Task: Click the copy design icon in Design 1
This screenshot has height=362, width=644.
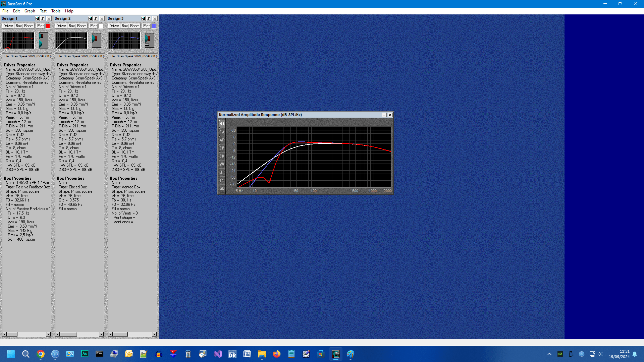Action: [43, 18]
